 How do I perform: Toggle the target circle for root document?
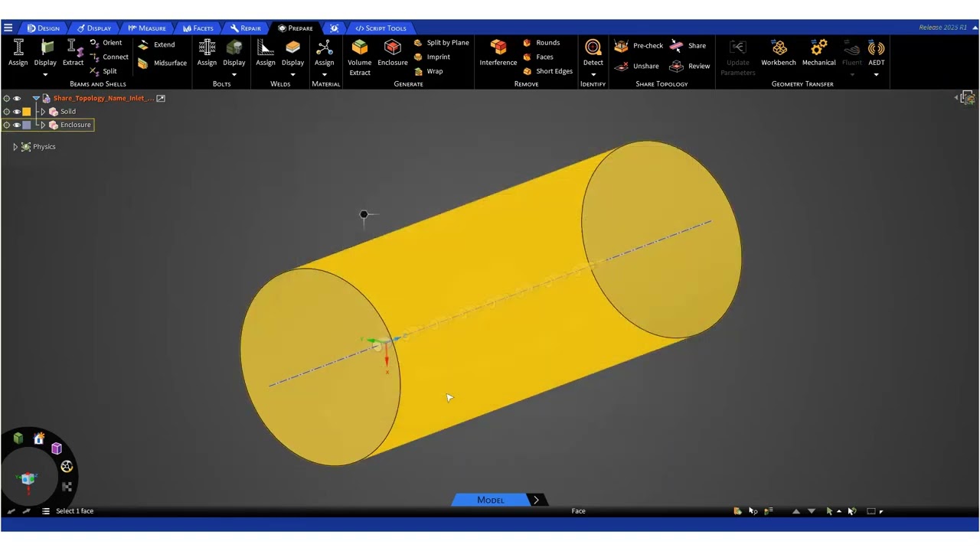[x=7, y=99]
